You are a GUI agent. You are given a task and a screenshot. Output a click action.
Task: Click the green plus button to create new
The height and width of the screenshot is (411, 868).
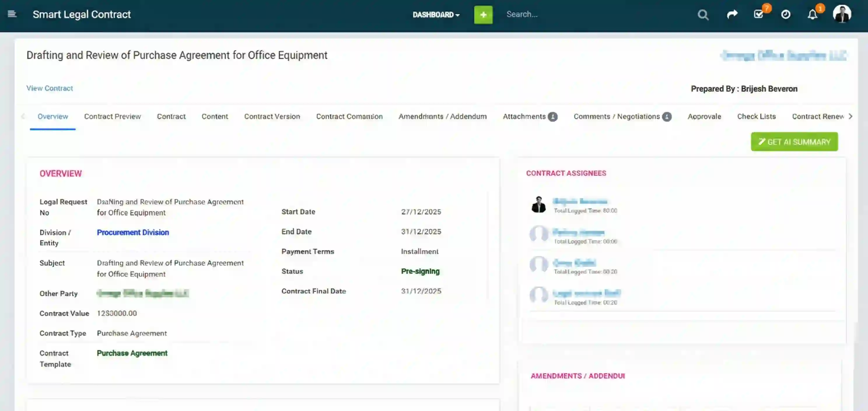(x=483, y=15)
